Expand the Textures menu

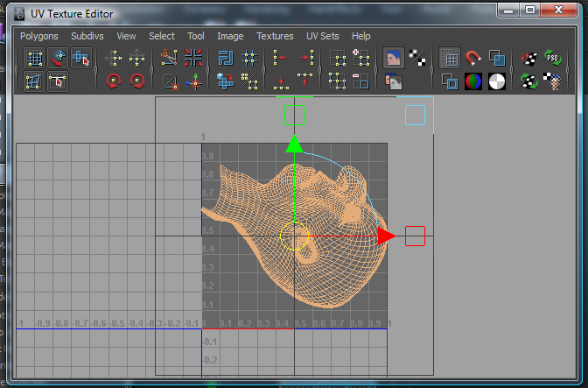tap(275, 36)
